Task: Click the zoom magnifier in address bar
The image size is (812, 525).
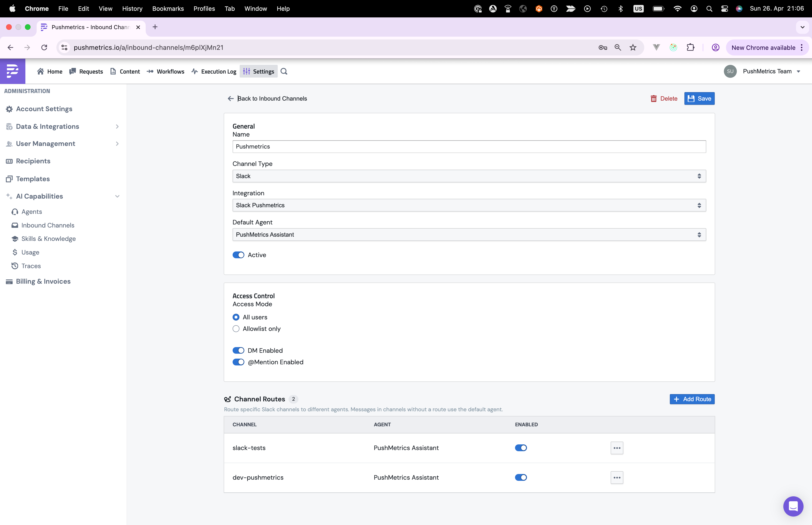Action: tap(617, 47)
